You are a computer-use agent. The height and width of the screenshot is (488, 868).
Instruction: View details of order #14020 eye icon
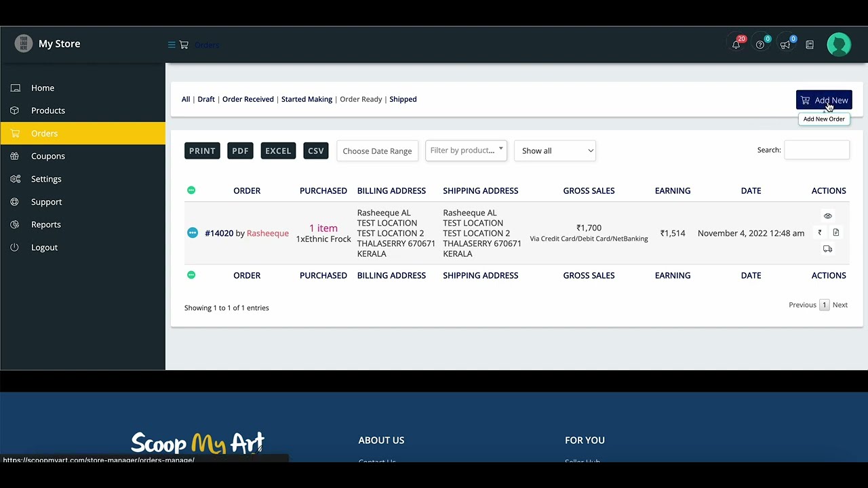pos(827,216)
